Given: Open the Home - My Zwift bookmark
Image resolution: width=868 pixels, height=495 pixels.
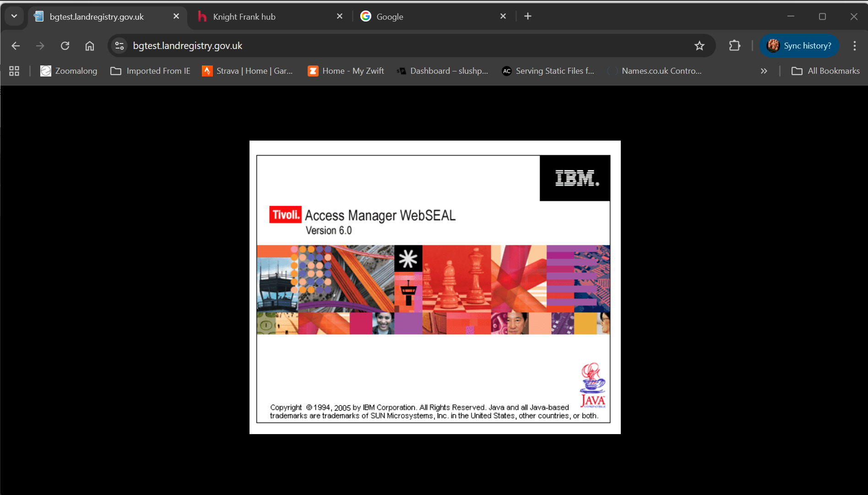Looking at the screenshot, I should point(346,71).
